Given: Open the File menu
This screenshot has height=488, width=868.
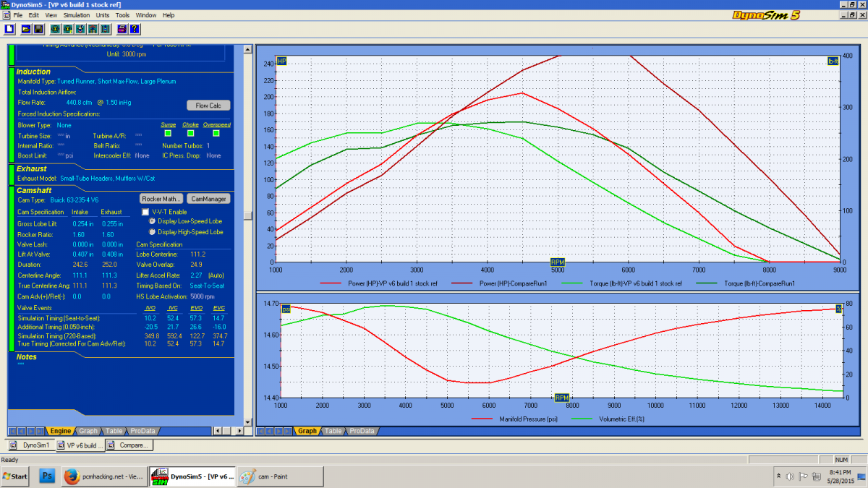Looking at the screenshot, I should [18, 14].
